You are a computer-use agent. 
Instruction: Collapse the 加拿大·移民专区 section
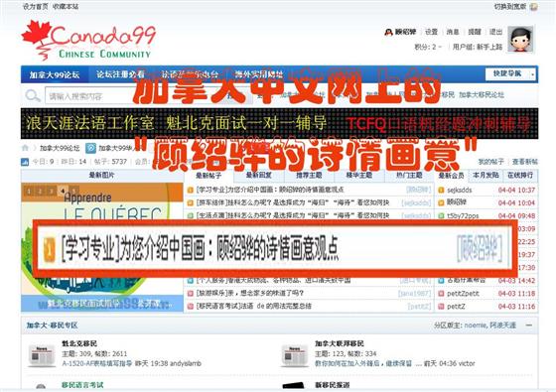(529, 326)
